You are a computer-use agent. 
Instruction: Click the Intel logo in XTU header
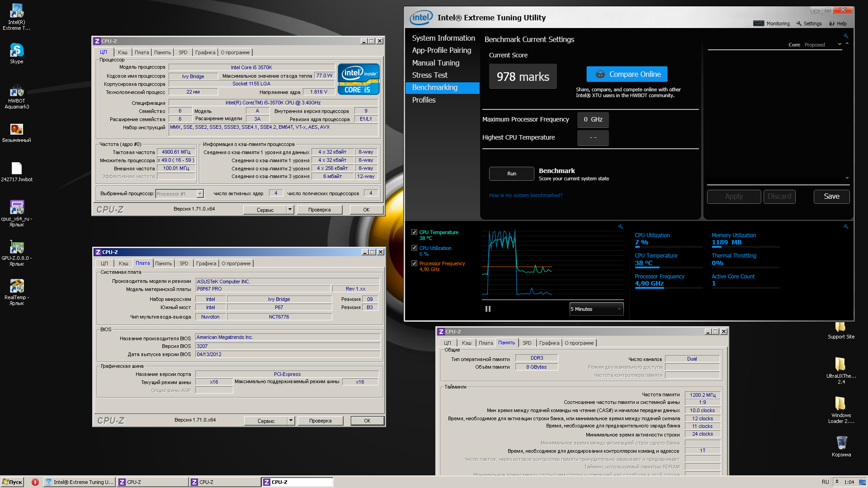(x=420, y=18)
